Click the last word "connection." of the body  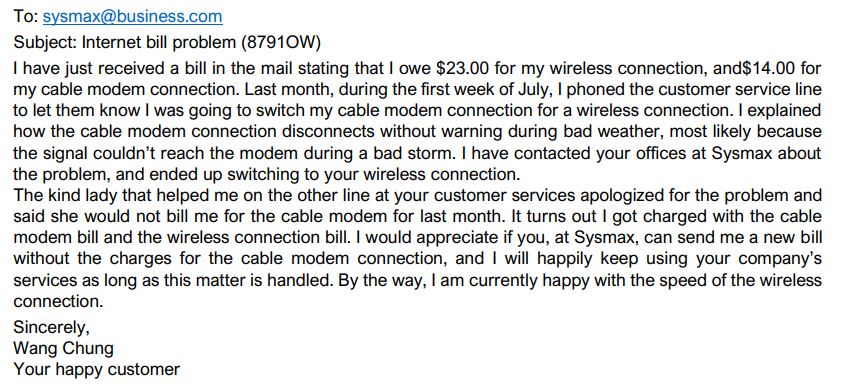[x=58, y=301]
